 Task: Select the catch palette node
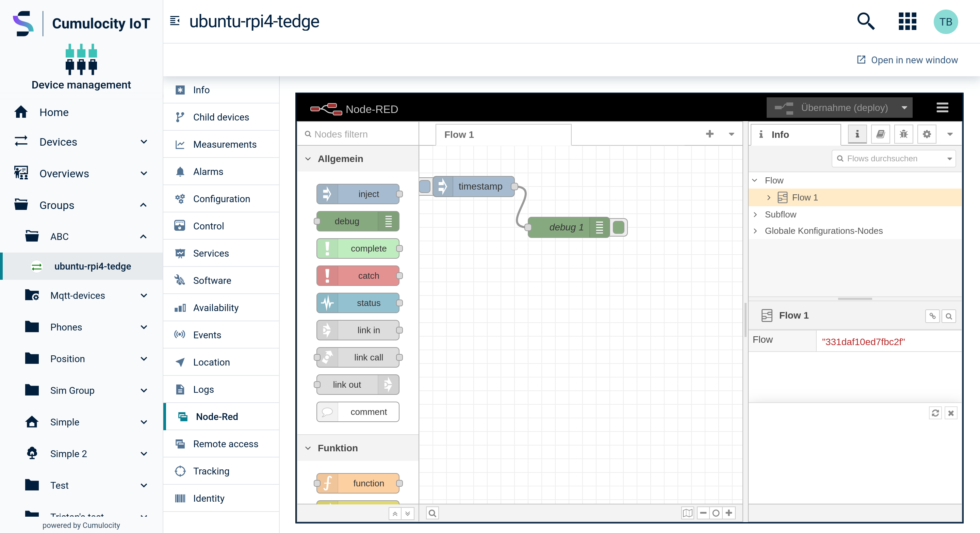coord(358,276)
